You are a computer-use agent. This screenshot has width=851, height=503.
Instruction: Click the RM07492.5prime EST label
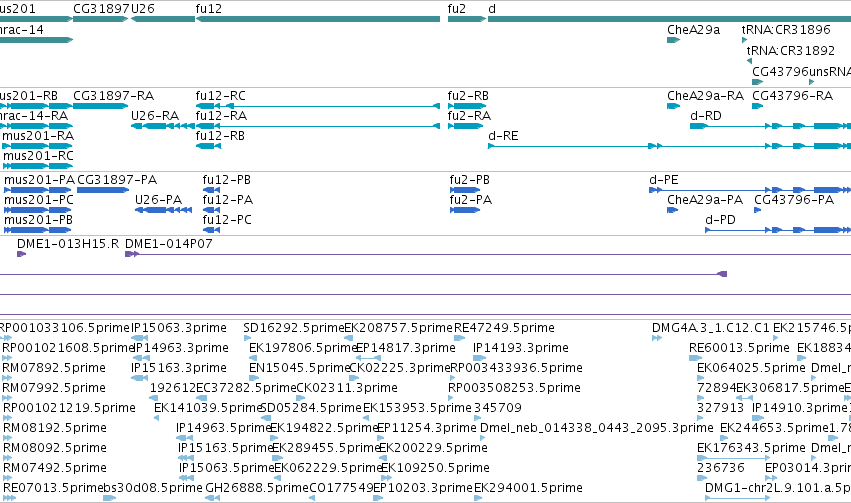(55, 468)
